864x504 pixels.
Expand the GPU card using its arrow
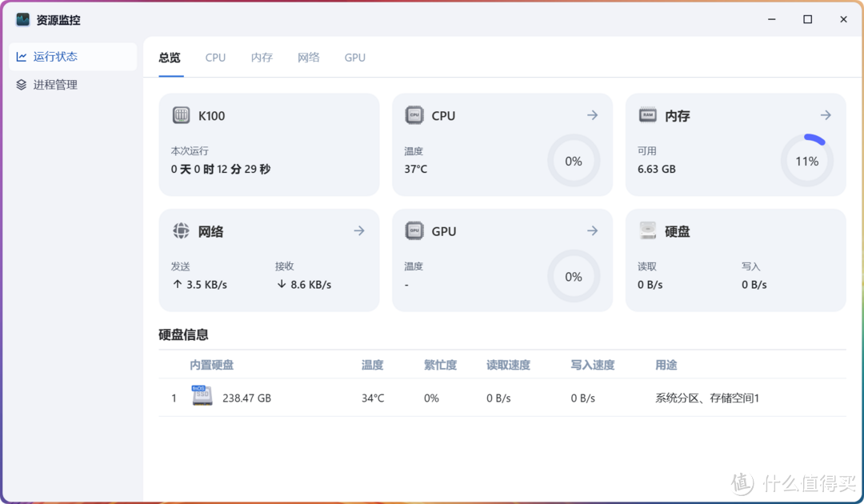click(x=592, y=231)
